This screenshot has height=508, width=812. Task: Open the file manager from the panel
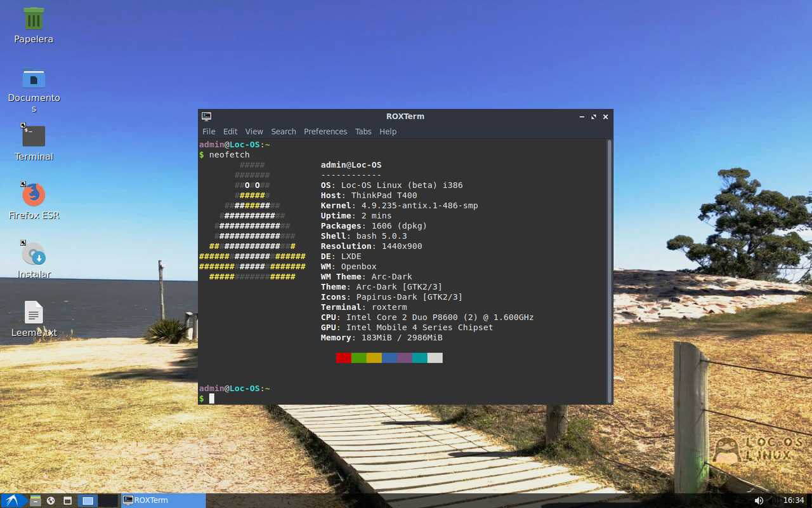click(x=36, y=500)
